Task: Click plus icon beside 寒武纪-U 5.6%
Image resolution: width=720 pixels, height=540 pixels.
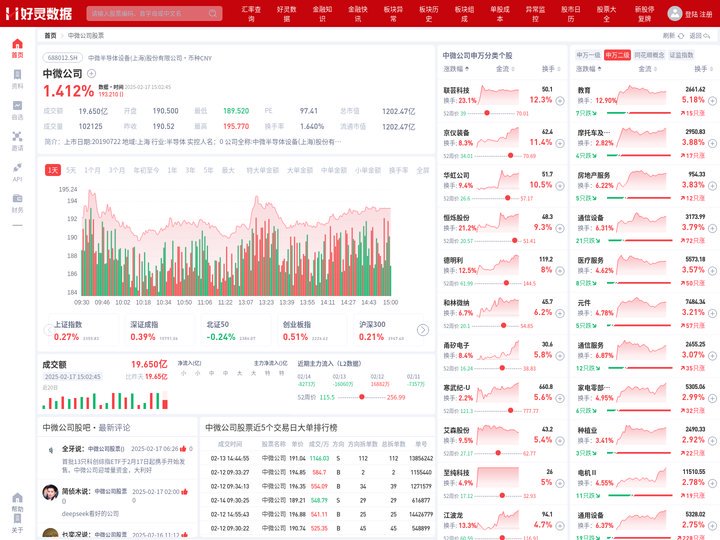Action: point(560,398)
